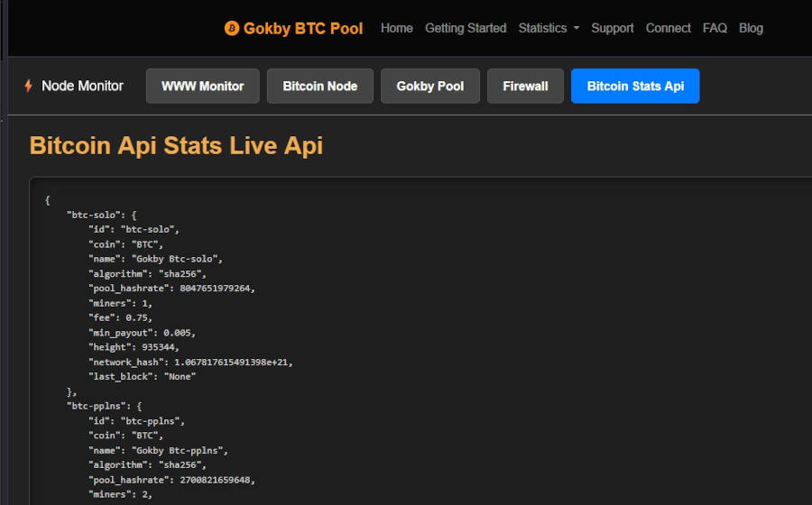The width and height of the screenshot is (812, 505).
Task: Click the "fee": 0.75 line
Action: [120, 317]
